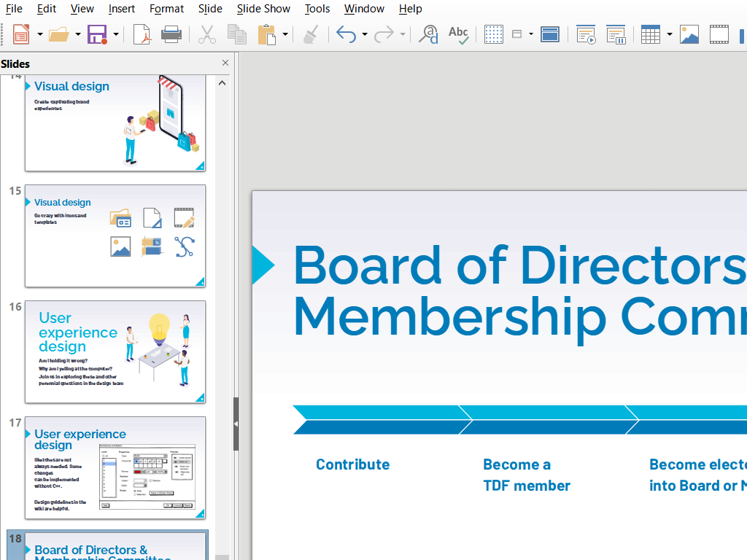Open the Slide Show menu

[263, 9]
